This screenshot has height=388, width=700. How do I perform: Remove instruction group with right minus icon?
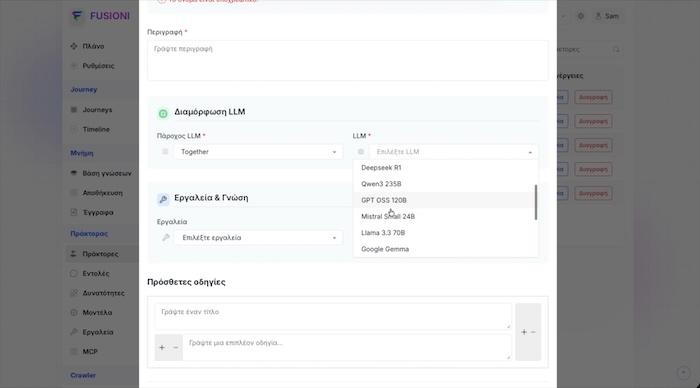coord(533,332)
